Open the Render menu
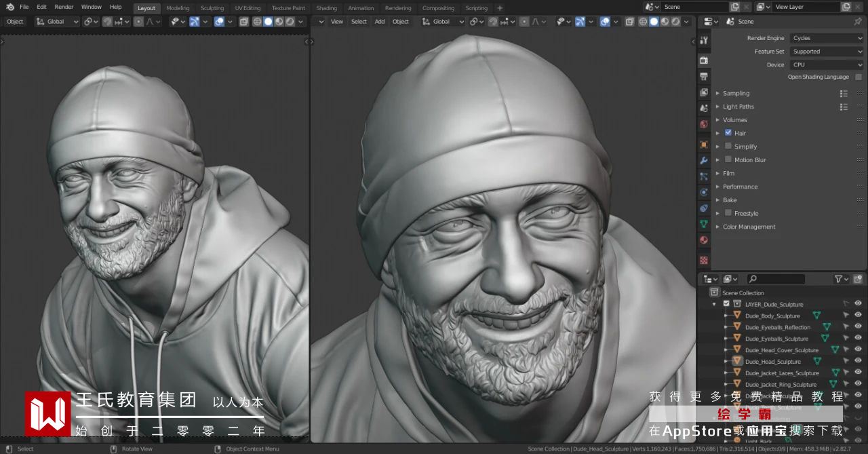Screen dimensions: 868x454 click(64, 7)
